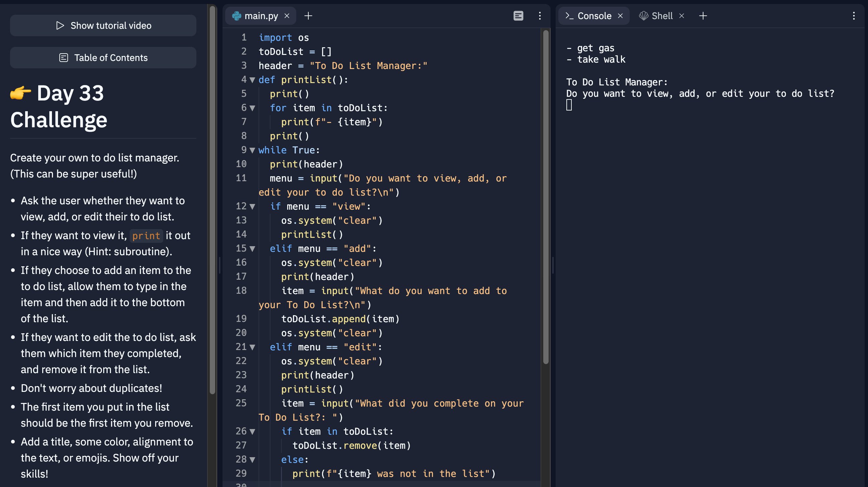Image resolution: width=868 pixels, height=487 pixels.
Task: Click the play icon on Show tutorial video
Action: [60, 25]
